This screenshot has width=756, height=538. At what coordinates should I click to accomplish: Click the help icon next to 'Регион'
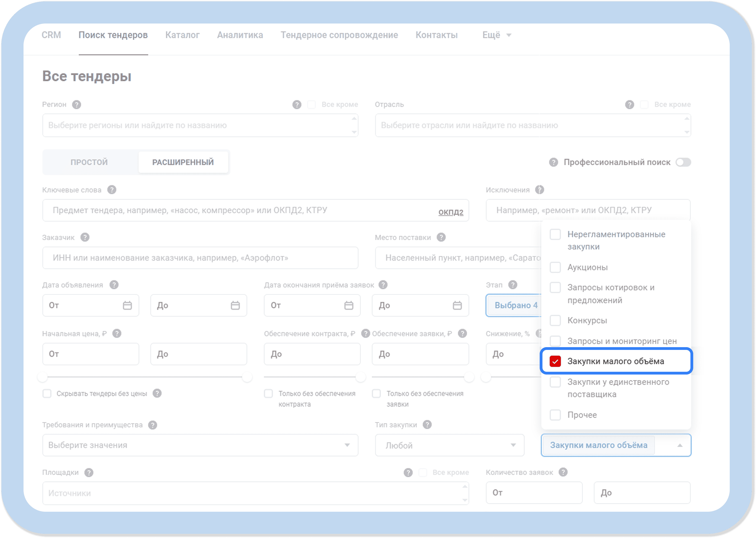[x=77, y=104]
